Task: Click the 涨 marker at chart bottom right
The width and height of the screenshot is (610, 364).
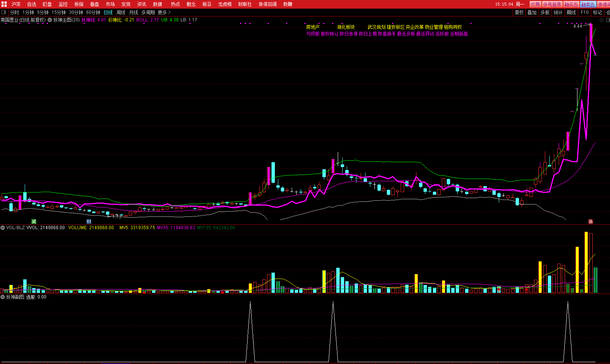Action: tap(591, 222)
